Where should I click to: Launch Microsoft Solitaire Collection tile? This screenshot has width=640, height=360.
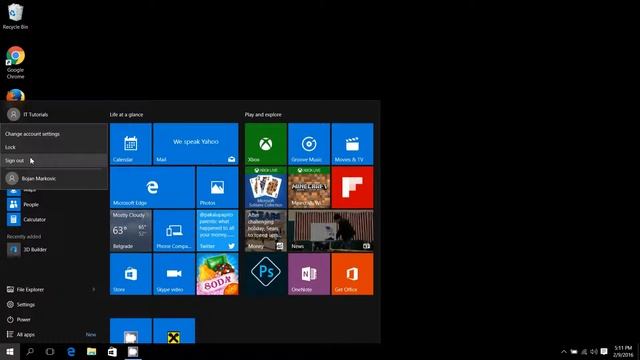tap(266, 187)
